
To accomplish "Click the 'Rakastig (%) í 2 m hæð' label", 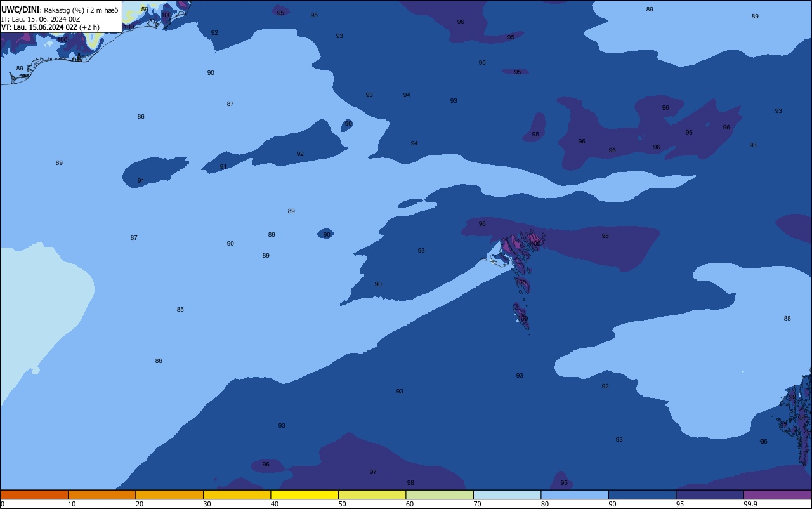I will click(81, 10).
